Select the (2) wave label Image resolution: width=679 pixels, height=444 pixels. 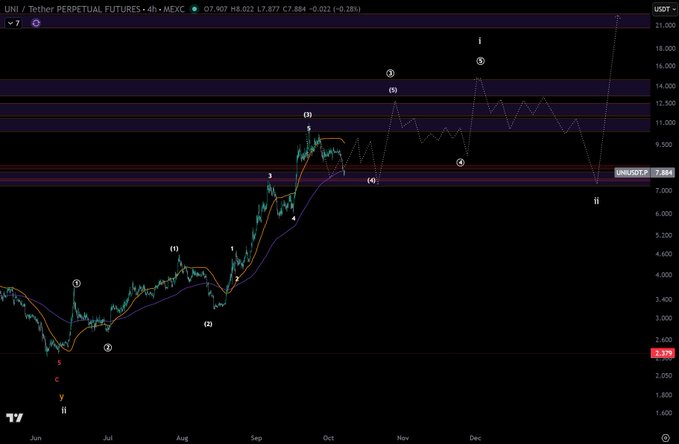tap(208, 324)
